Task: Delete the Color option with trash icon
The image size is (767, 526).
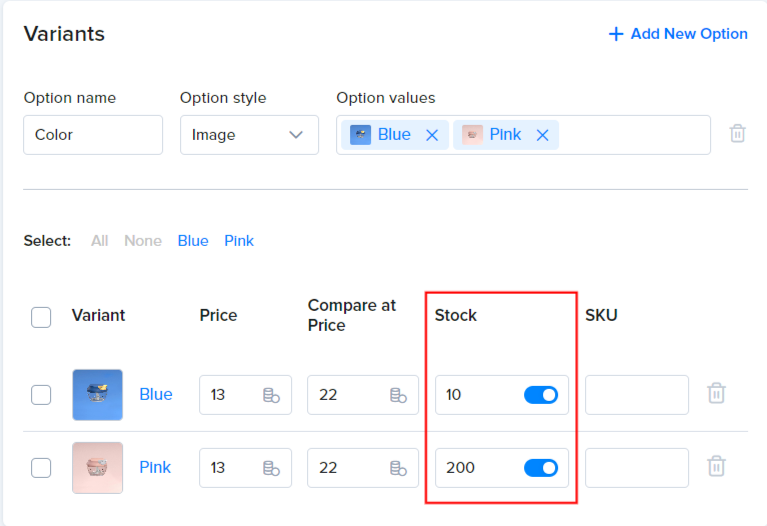Action: pyautogui.click(x=737, y=134)
